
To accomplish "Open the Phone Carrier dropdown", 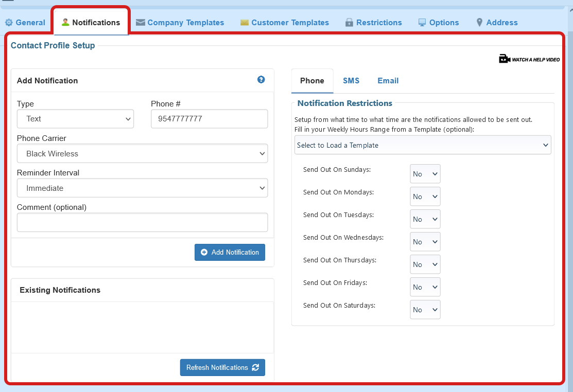I will (142, 154).
